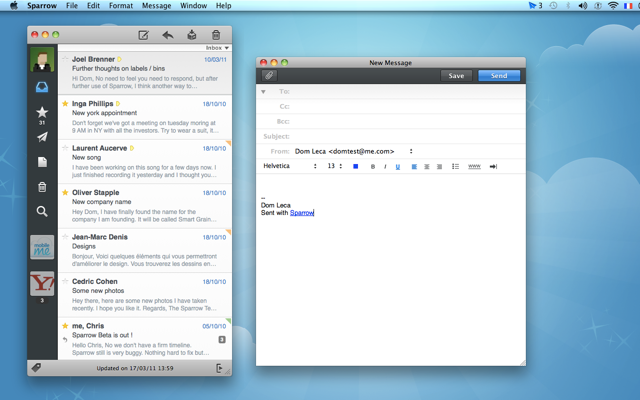The image size is (640, 400).
Task: Toggle underline formatting in New Message
Action: 398,167
